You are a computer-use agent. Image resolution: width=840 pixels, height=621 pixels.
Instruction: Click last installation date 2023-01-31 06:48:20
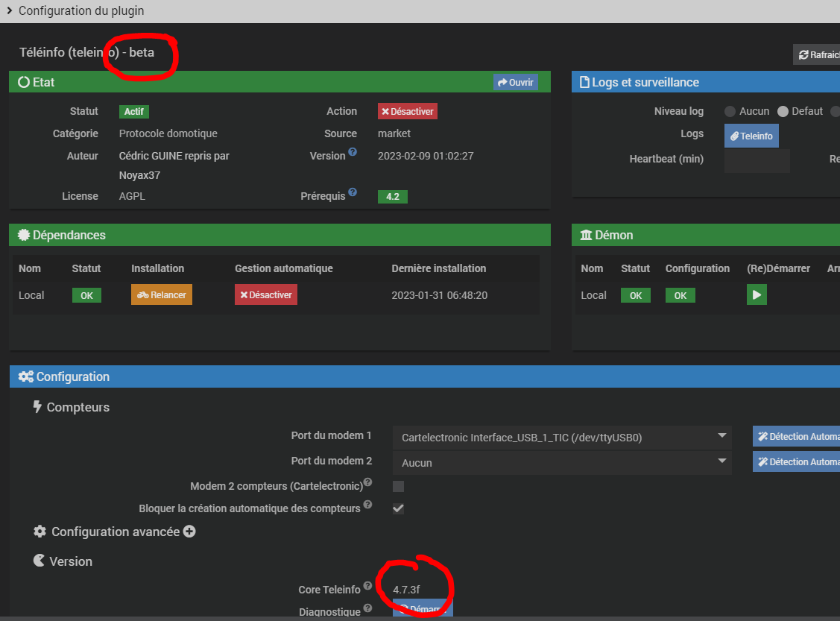coord(439,295)
